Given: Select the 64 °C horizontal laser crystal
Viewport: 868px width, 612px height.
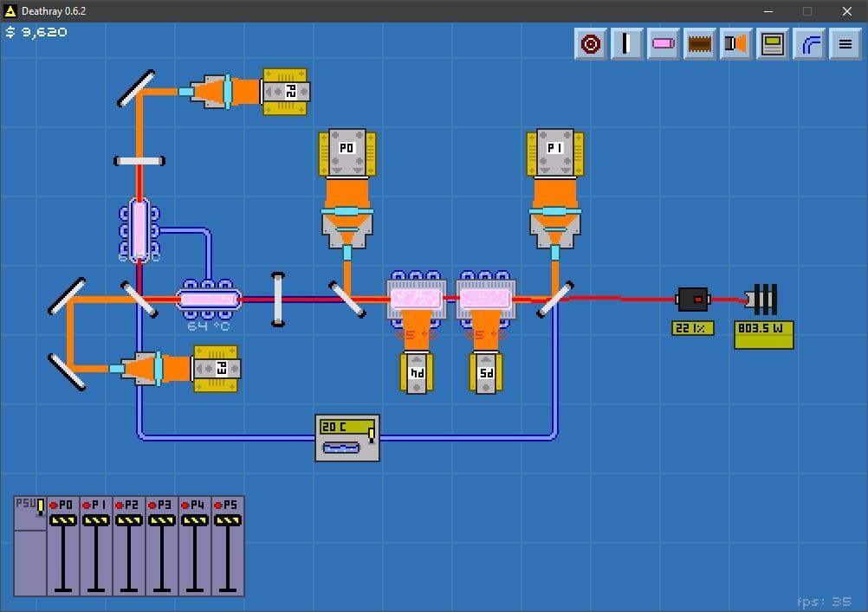Looking at the screenshot, I should coord(208,300).
